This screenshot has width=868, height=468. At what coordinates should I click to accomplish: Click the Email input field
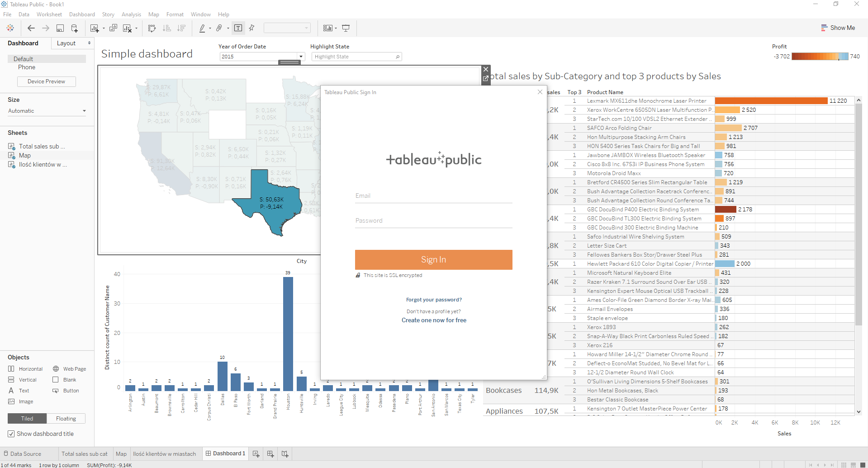433,196
